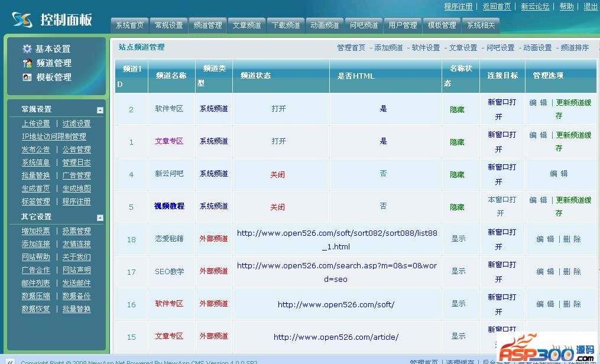
Task: Click the gear icon beside 基本设置
Action: [x=27, y=48]
